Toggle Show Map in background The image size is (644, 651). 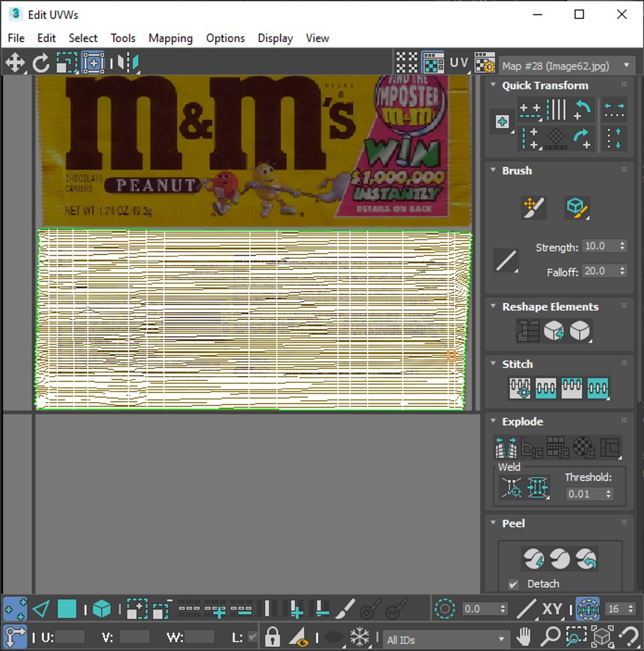[433, 63]
